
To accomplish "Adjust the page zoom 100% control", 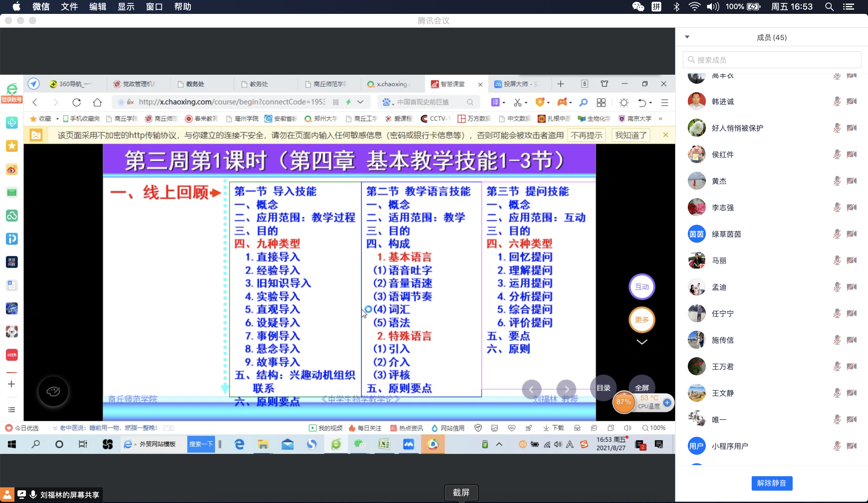I will [x=654, y=428].
